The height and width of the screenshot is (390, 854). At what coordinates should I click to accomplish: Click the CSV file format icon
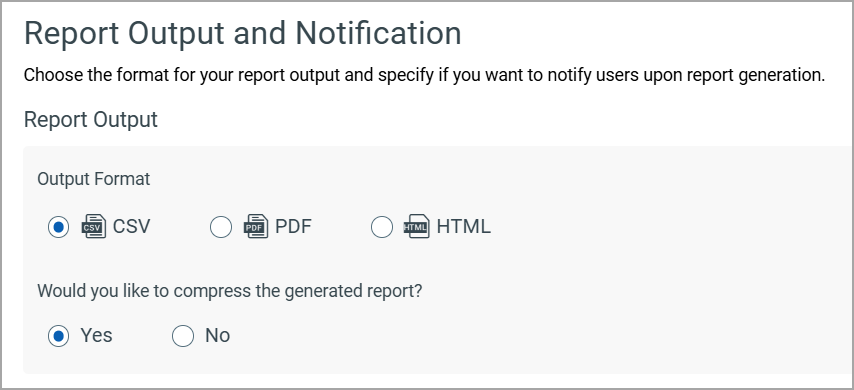tap(94, 226)
